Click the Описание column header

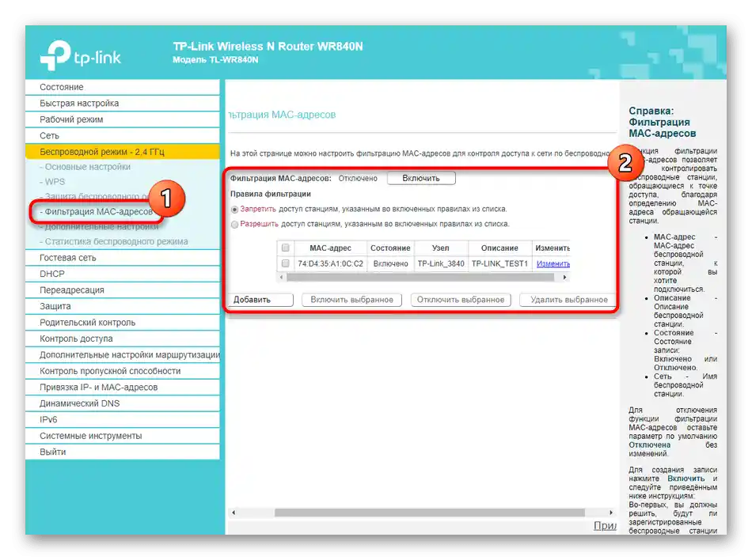(499, 248)
